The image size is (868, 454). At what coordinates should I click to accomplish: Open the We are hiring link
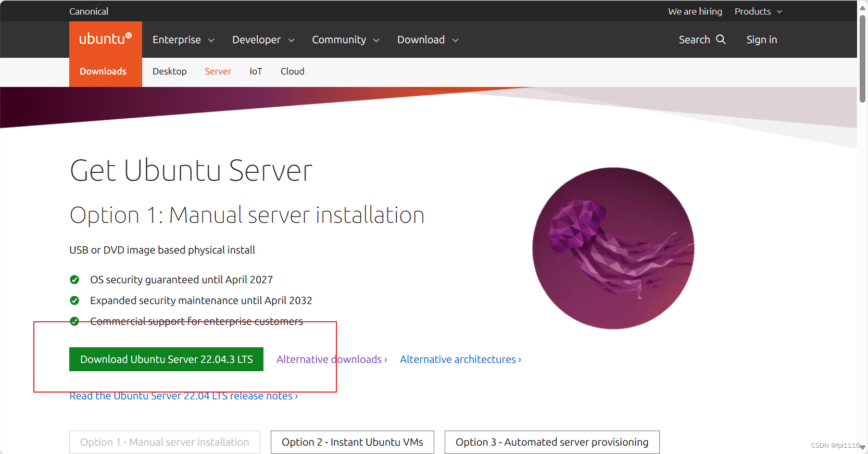(695, 11)
